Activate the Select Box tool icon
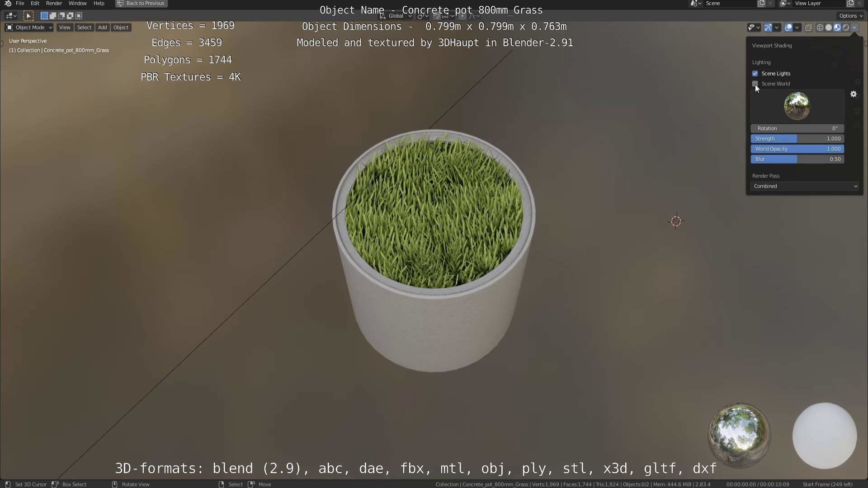The width and height of the screenshot is (868, 488). [x=28, y=16]
